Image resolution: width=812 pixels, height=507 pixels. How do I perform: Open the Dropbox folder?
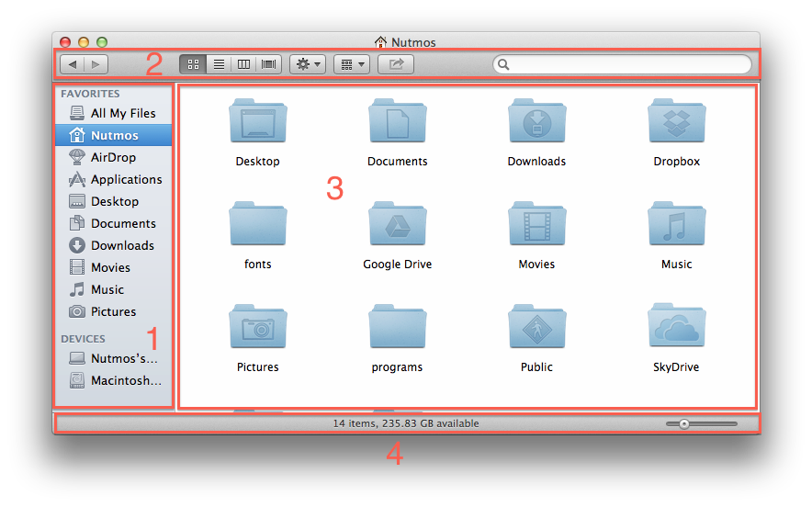click(x=676, y=123)
